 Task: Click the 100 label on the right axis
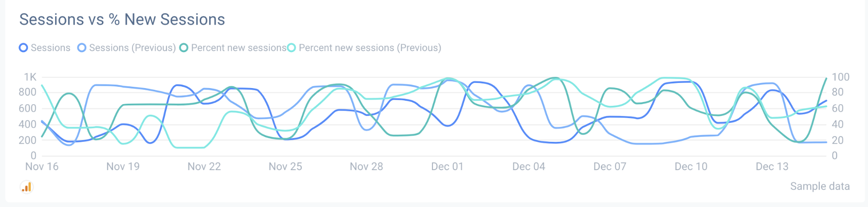tap(840, 77)
